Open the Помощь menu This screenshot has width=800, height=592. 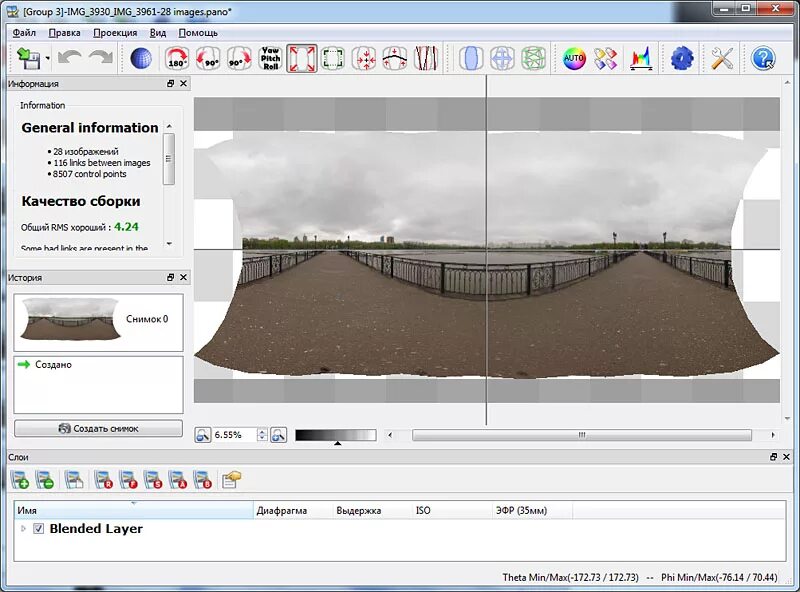click(x=198, y=33)
